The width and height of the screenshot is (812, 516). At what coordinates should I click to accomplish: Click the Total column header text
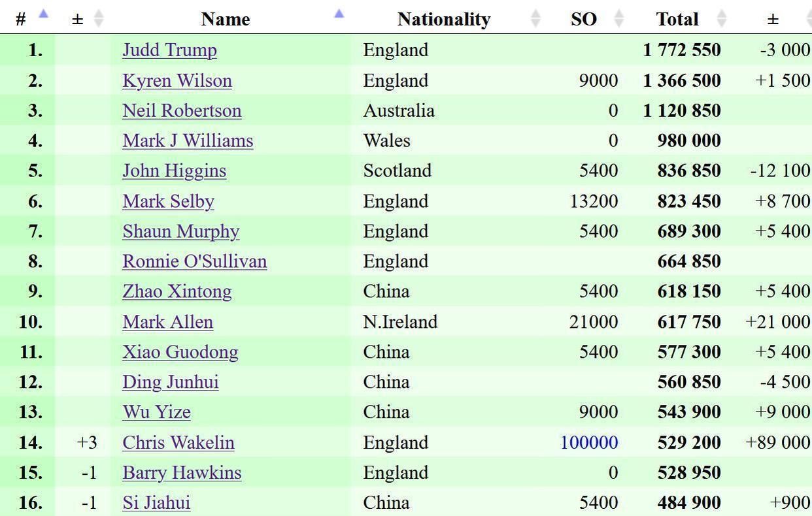677,20
